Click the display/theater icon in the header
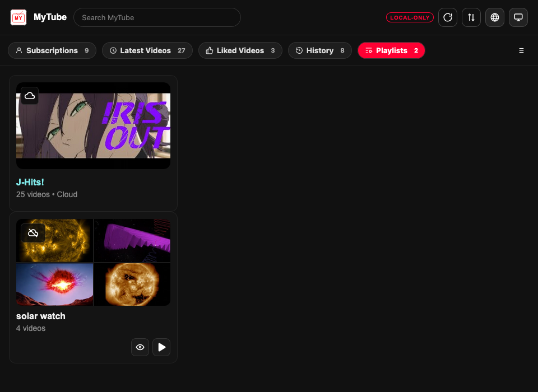 [x=518, y=17]
